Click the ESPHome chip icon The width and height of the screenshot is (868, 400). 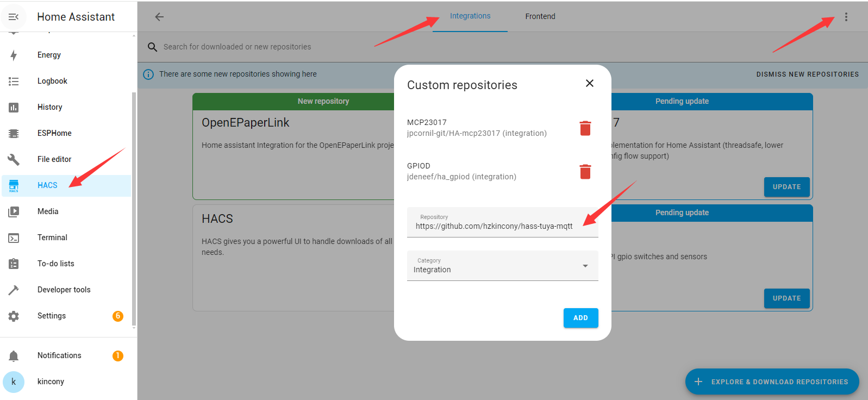pos(14,133)
